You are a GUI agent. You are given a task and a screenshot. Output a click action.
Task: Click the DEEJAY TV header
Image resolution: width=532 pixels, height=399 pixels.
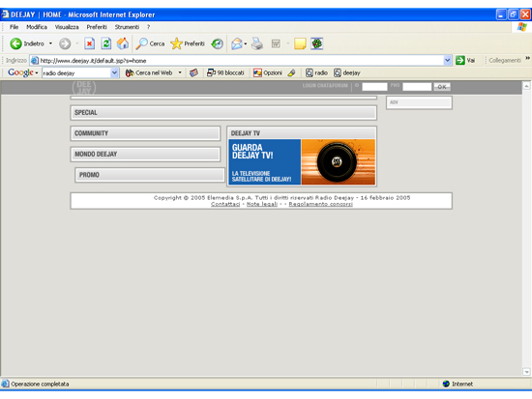coord(302,133)
